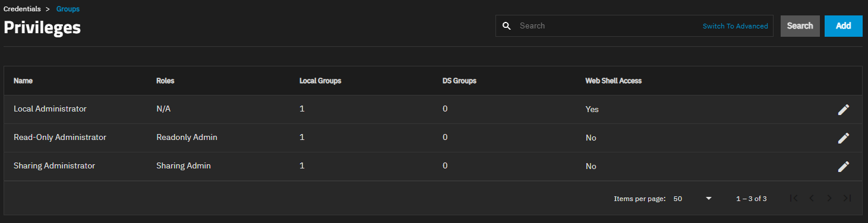Open the items per page dropdown
Screen dimensions: 868x223
[693, 199]
